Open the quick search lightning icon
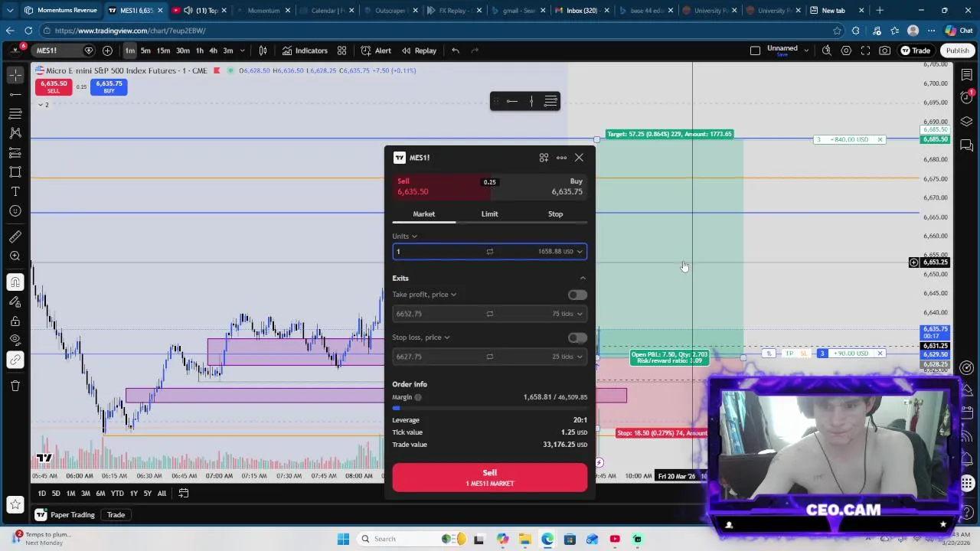Screen dimensions: 980x551 pos(827,51)
